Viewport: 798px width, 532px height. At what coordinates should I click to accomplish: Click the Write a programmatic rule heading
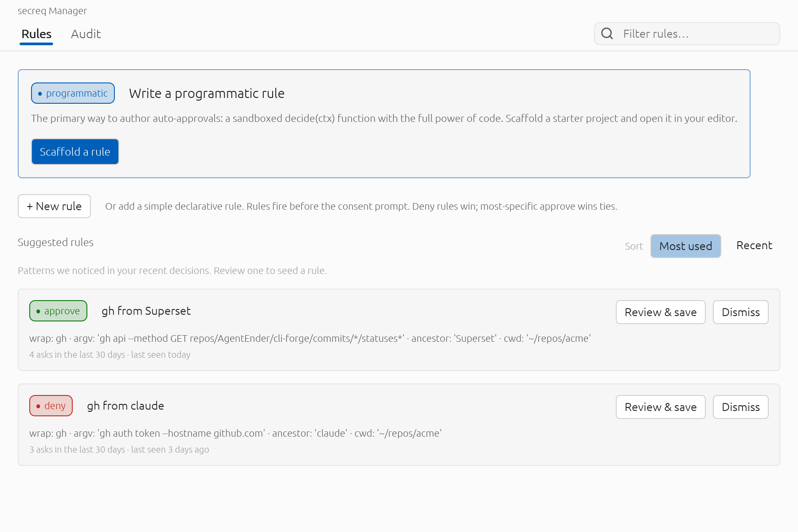[x=207, y=94]
